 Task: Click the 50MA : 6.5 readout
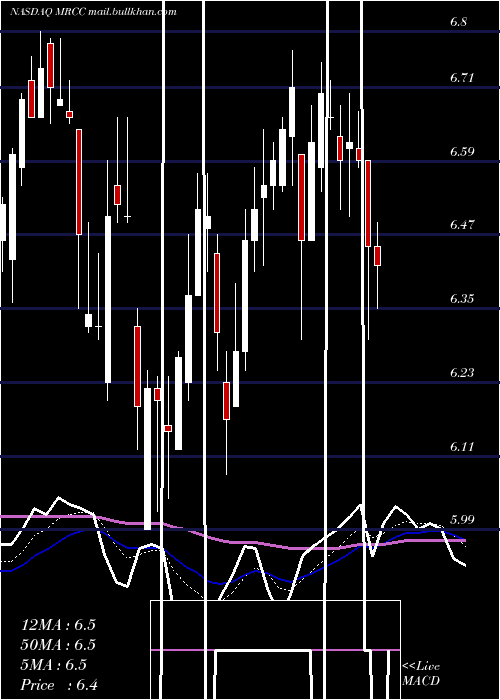tap(58, 645)
